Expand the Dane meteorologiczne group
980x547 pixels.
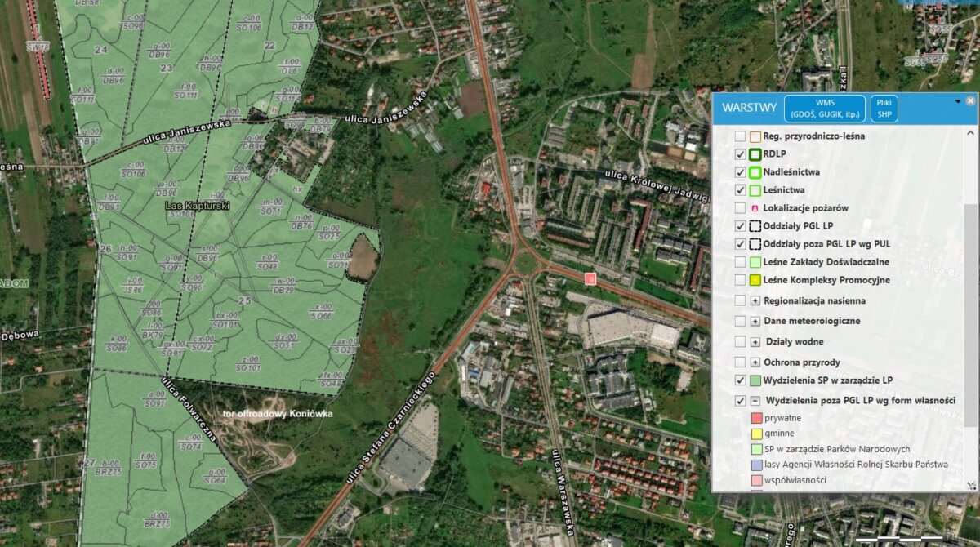point(755,321)
